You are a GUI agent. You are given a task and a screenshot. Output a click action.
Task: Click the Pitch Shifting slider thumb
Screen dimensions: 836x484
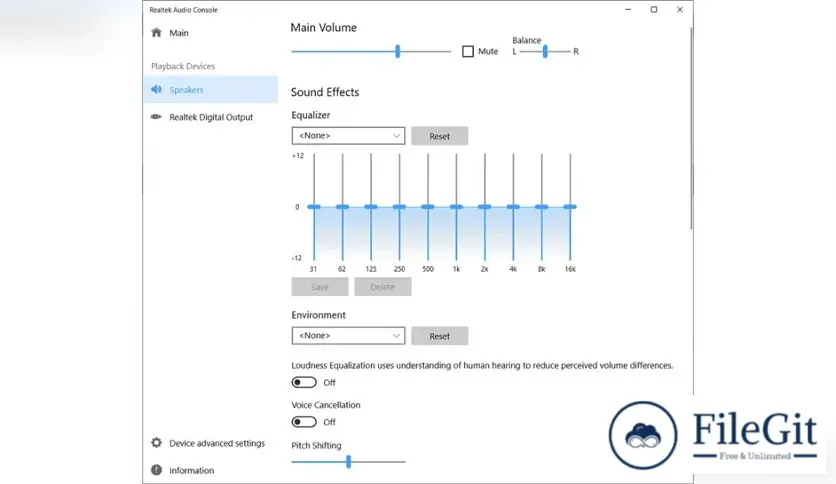click(349, 462)
